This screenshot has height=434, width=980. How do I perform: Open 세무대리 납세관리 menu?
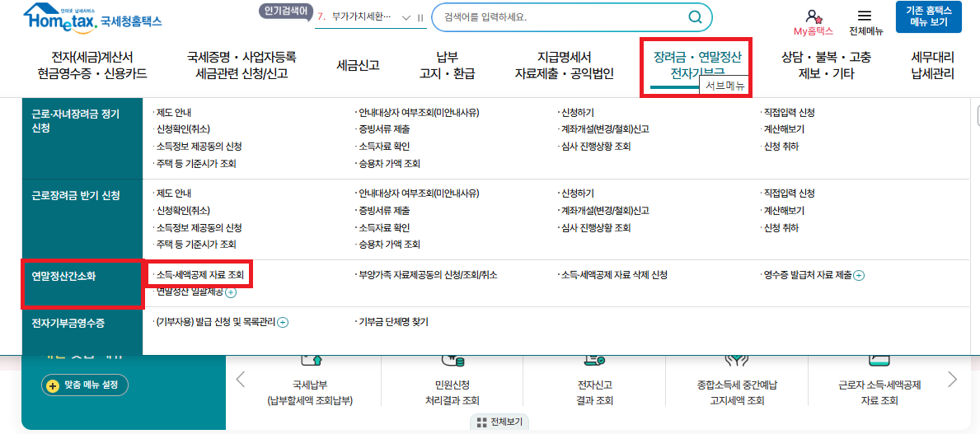(932, 66)
